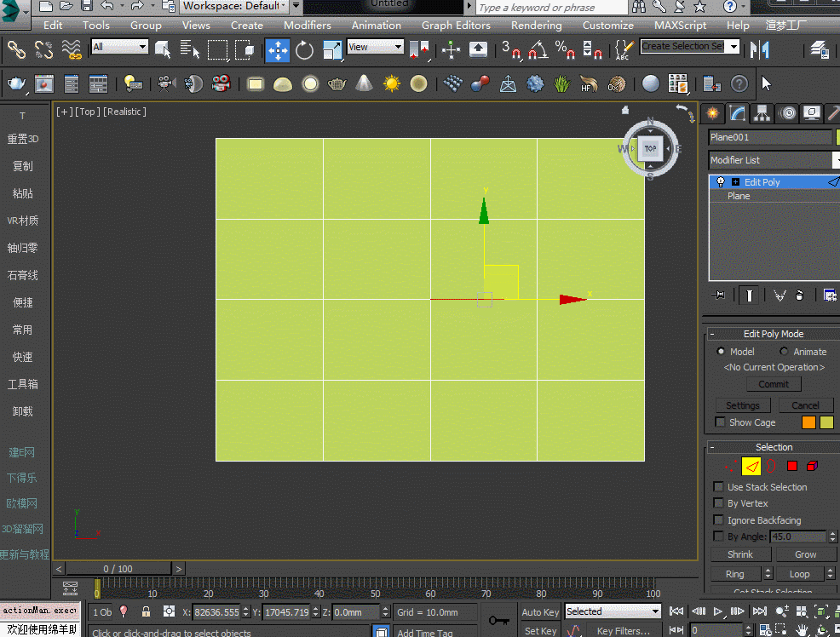This screenshot has height=637, width=840.
Task: Select the Select and Rotate tool
Action: [x=305, y=49]
